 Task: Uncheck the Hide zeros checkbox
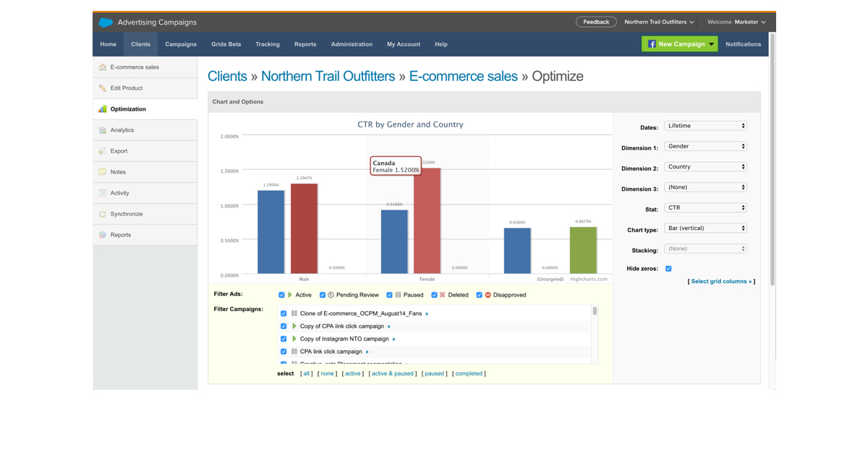tap(668, 269)
